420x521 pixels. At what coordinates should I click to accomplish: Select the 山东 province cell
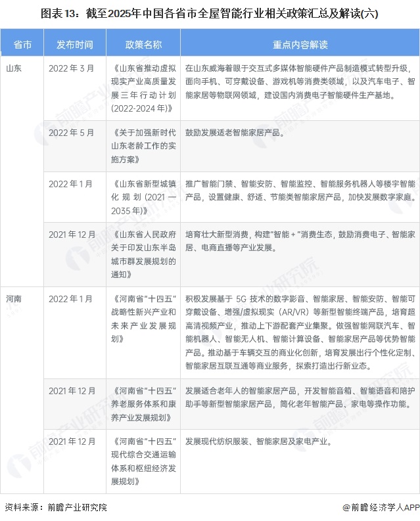pyautogui.click(x=14, y=68)
